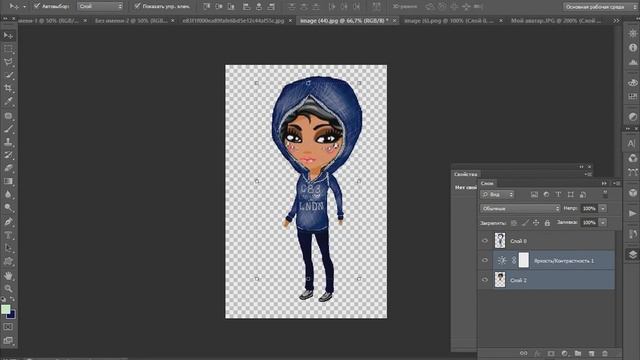The image size is (640, 360).
Task: Toggle Показать упр. элем. checkbox
Action: [137, 6]
